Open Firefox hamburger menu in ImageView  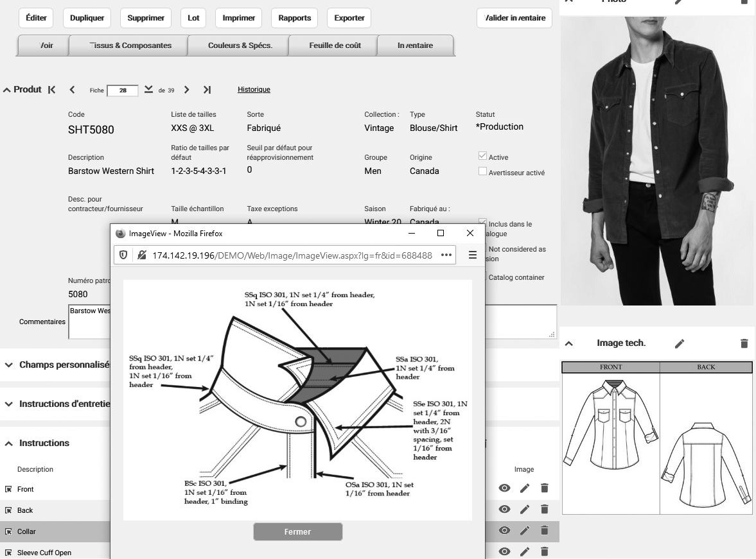click(472, 255)
